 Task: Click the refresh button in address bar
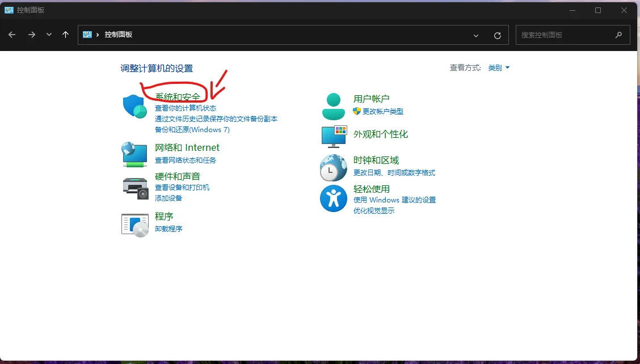pyautogui.click(x=498, y=35)
